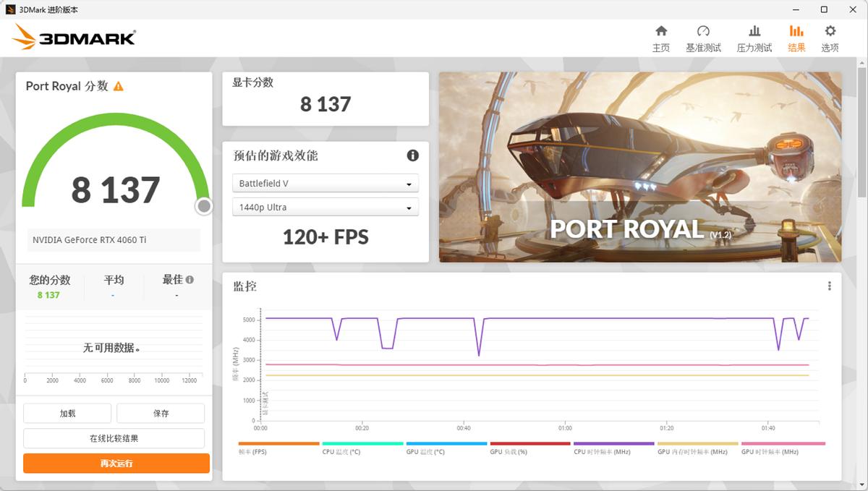Image resolution: width=868 pixels, height=491 pixels.
Task: Switch to the 基准测试 tab
Action: pos(702,38)
